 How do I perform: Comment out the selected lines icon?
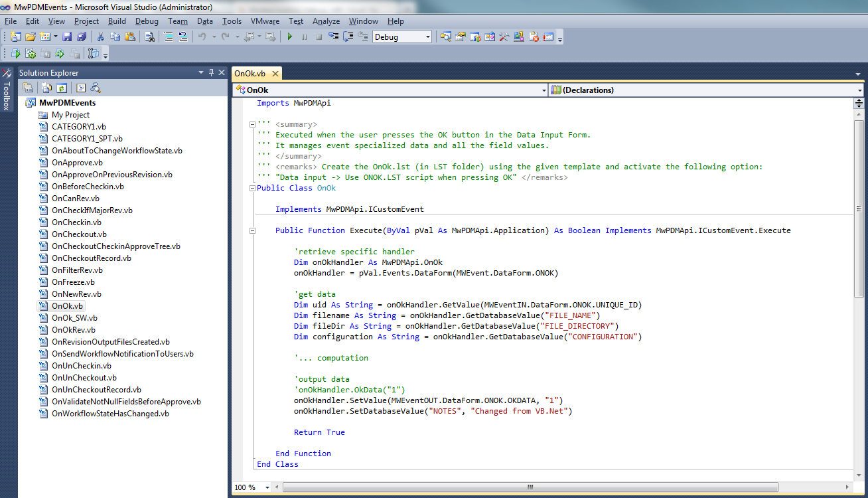pos(169,37)
